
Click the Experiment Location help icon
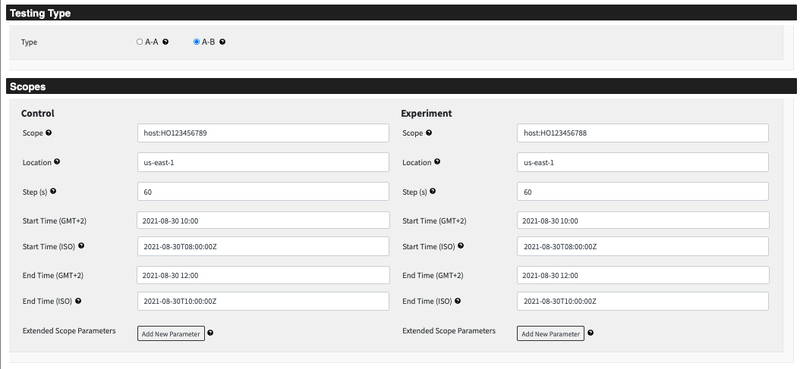(437, 162)
